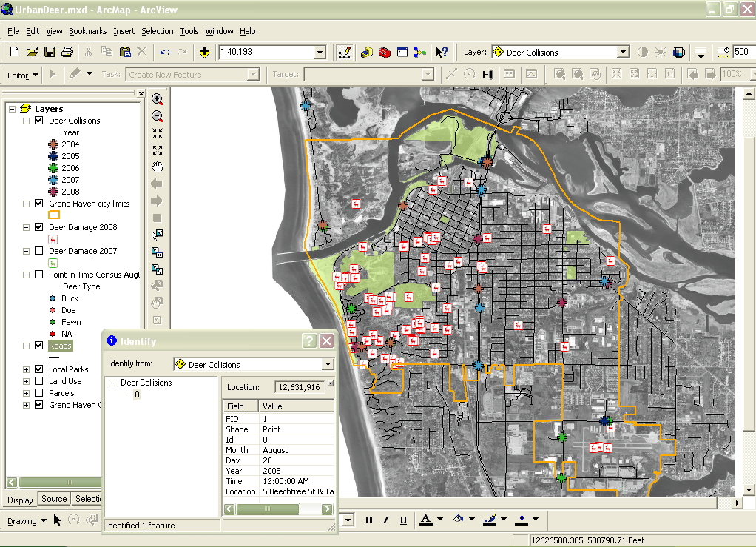This screenshot has width=756, height=547.
Task: Open the Layer Deer Collisions dropdown in toolbar
Action: coord(623,52)
